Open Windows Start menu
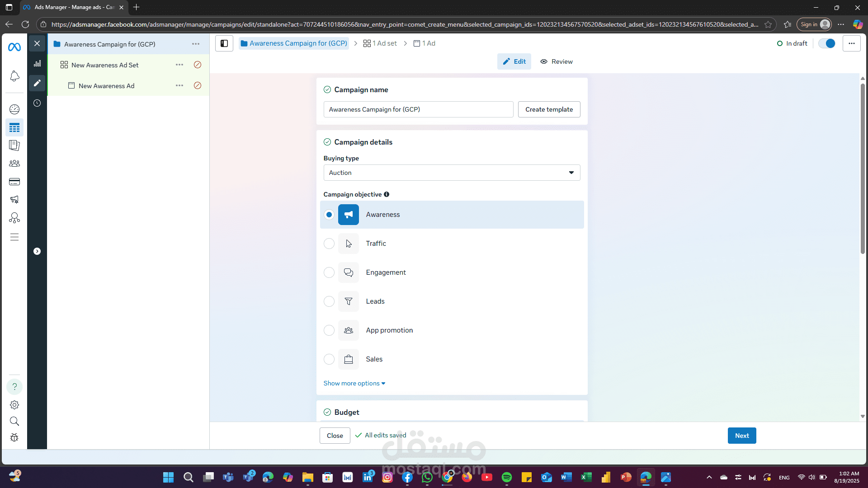 (168, 477)
